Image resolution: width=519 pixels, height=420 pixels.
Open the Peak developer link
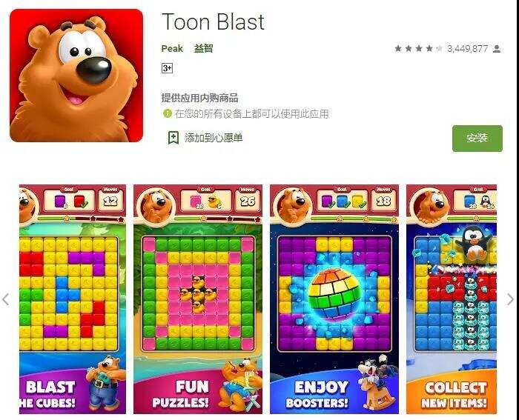pos(172,49)
